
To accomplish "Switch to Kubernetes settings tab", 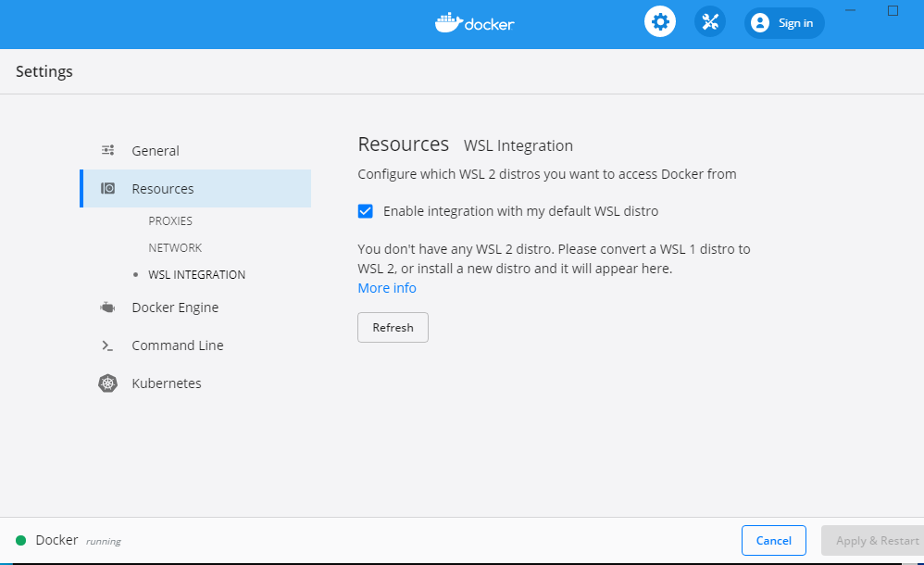I will pyautogui.click(x=167, y=383).
